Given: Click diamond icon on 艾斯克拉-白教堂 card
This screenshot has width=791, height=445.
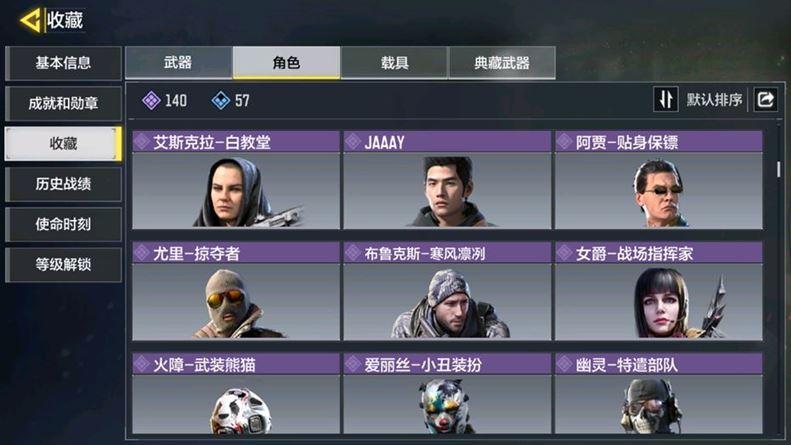Looking at the screenshot, I should tap(142, 142).
